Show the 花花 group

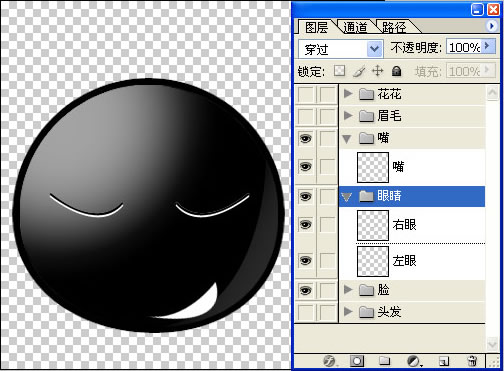305,94
